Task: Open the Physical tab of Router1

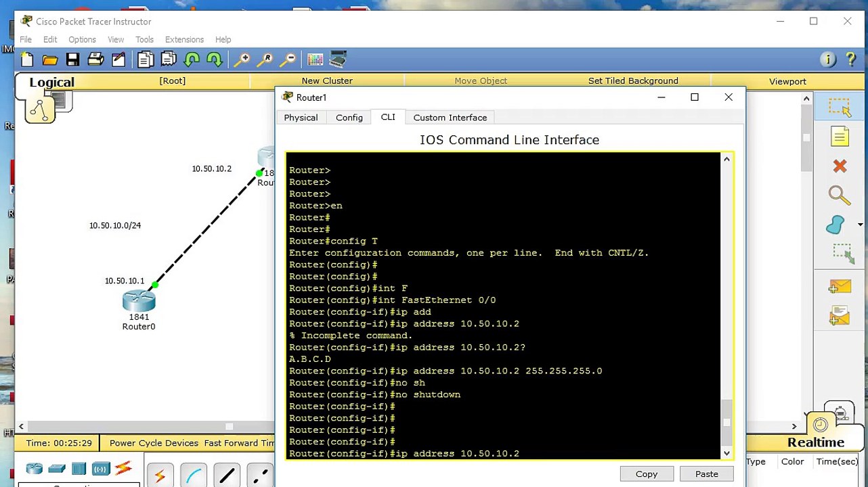Action: tap(301, 117)
